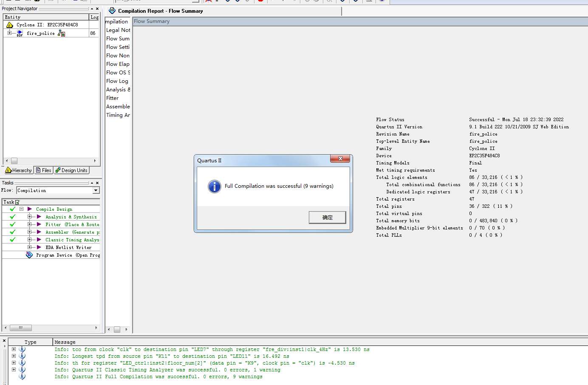Open Assembler section in the report tree
The height and width of the screenshot is (385, 588).
(118, 107)
